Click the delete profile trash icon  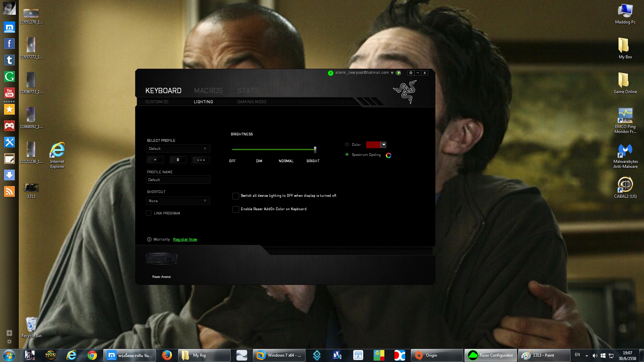178,160
